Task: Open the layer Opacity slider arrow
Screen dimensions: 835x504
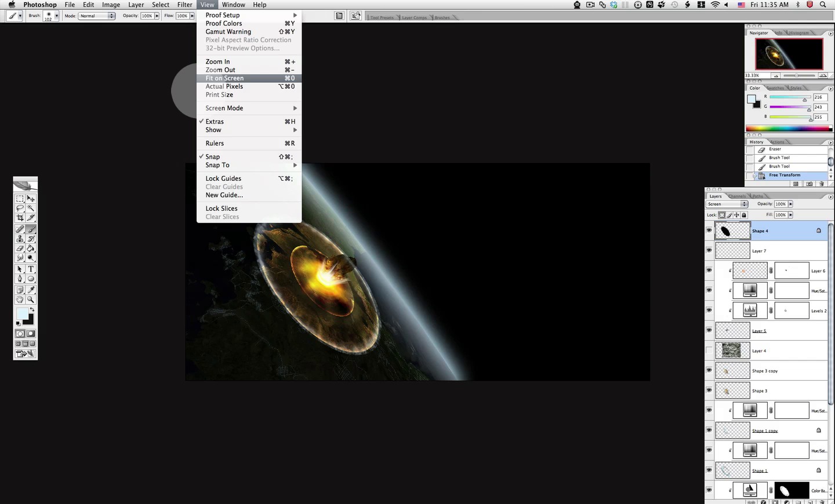Action: click(x=790, y=204)
